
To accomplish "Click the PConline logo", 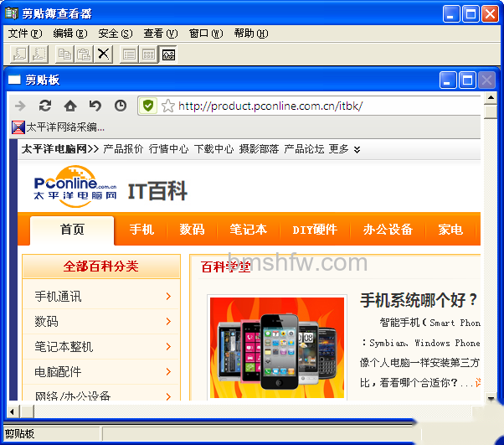I will (75, 187).
